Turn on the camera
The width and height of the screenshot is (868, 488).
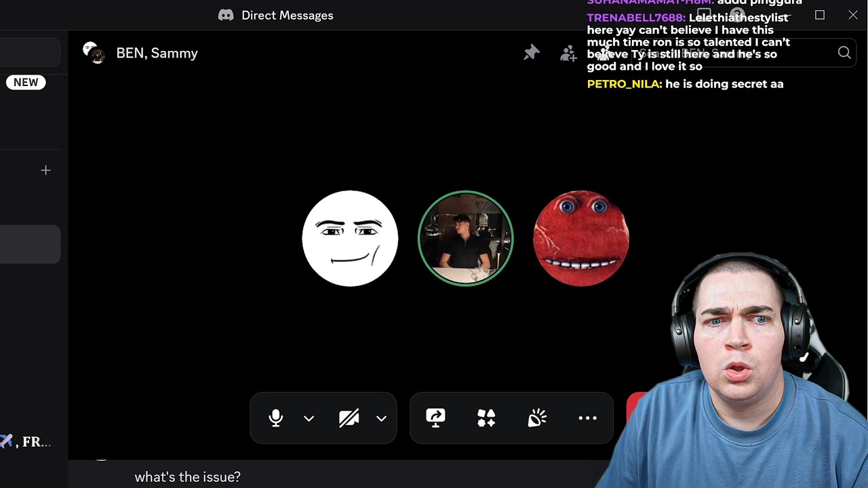pos(349,418)
